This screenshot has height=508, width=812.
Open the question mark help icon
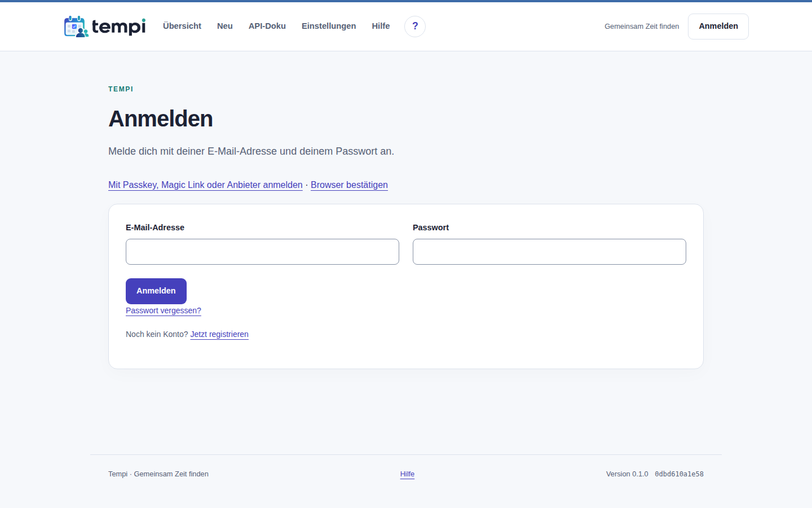point(415,27)
